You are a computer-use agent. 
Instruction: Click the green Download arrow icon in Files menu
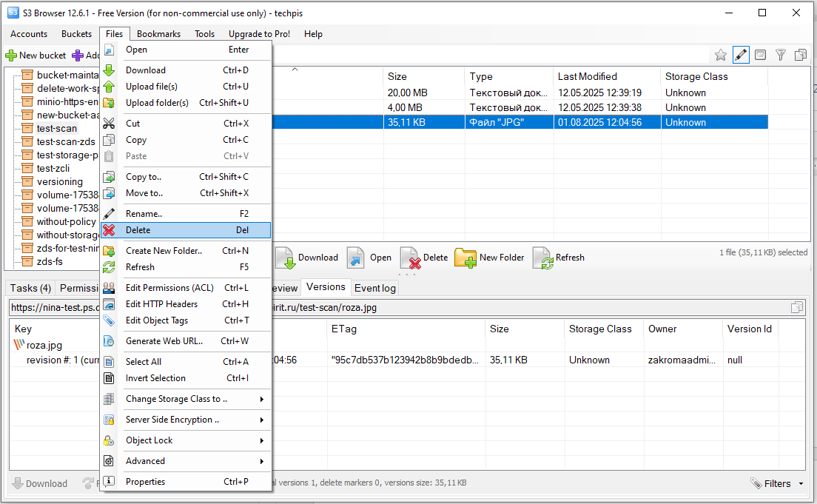[109, 70]
